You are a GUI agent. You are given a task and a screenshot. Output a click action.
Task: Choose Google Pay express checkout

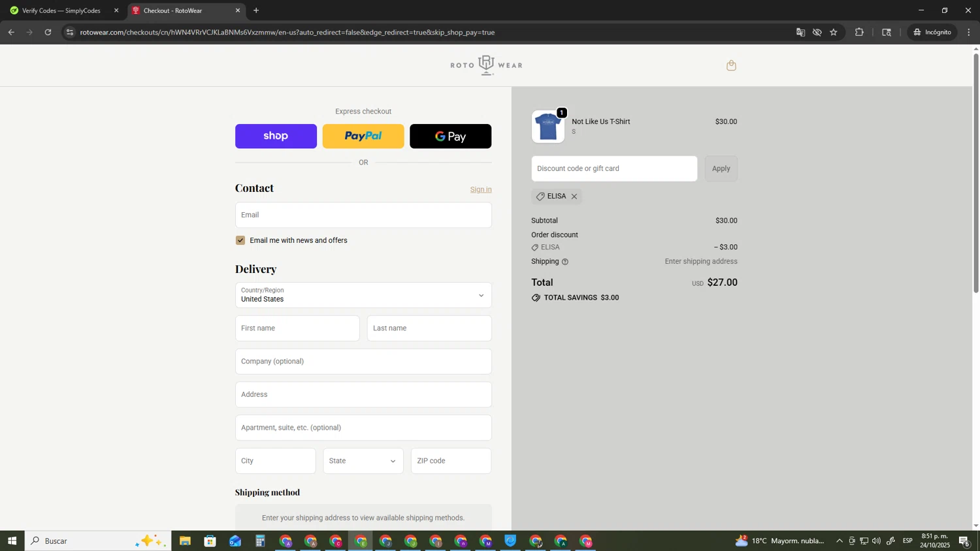tap(451, 136)
